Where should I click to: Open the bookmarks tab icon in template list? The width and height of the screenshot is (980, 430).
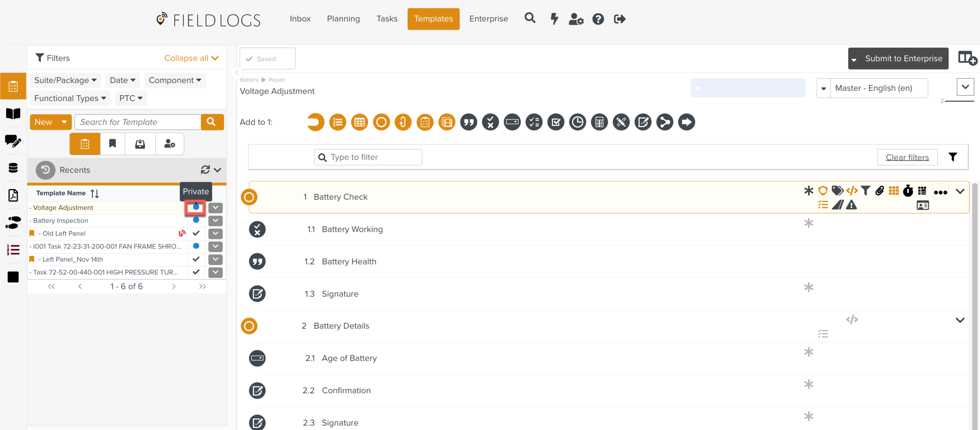pos(113,144)
